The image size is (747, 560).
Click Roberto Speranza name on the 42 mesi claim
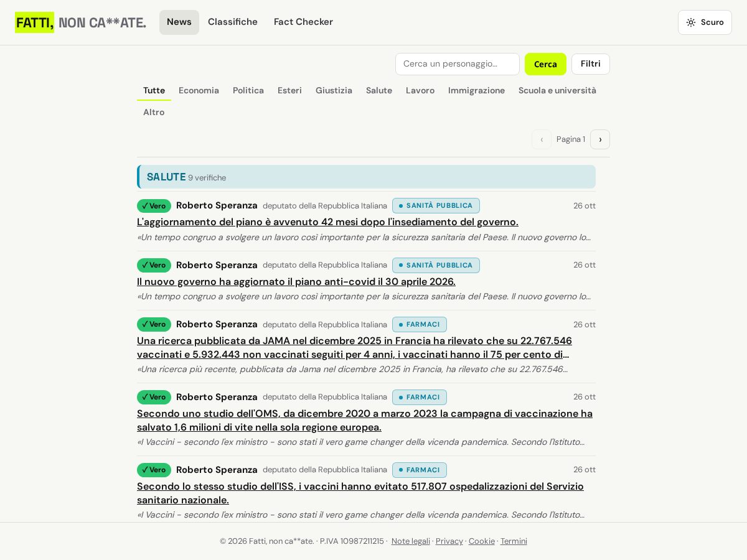217,205
